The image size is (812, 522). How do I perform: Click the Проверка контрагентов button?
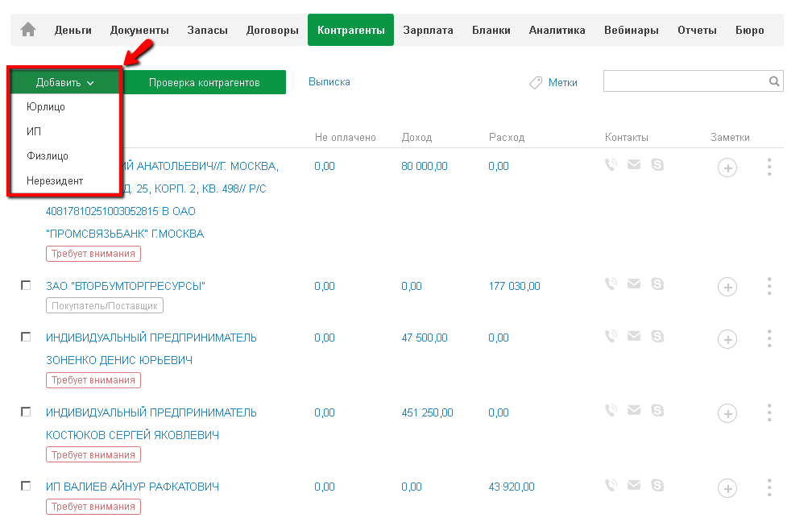click(204, 82)
